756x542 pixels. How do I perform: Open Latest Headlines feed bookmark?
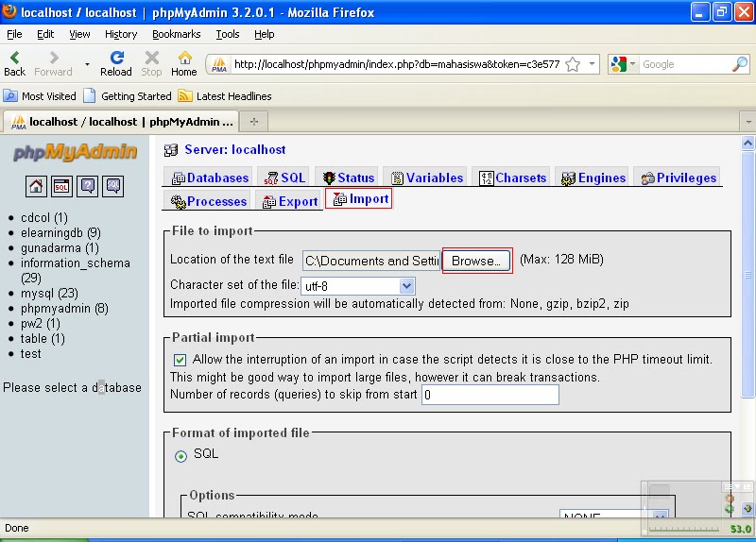(x=225, y=96)
